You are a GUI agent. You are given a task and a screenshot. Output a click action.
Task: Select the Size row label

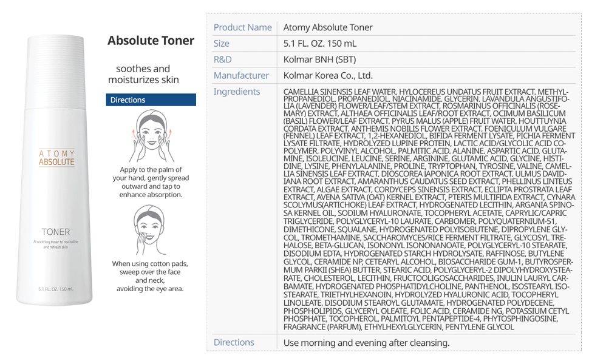coord(222,44)
